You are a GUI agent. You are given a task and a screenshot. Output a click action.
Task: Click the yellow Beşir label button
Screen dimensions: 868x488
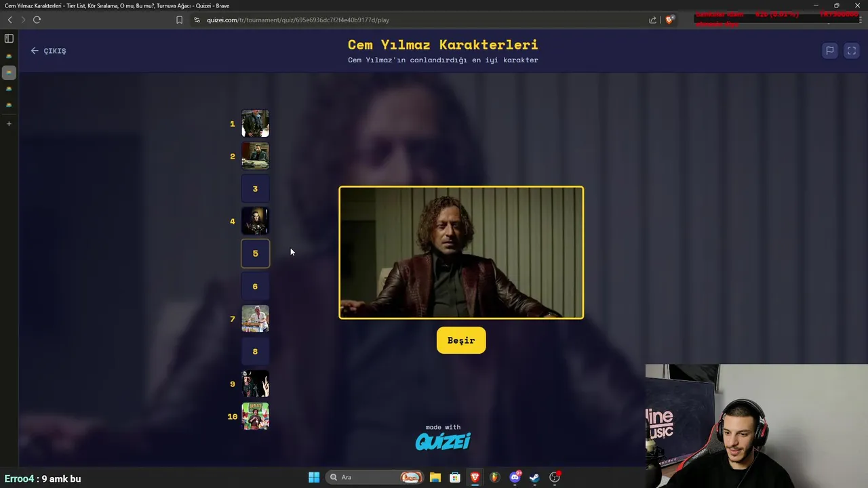(461, 340)
